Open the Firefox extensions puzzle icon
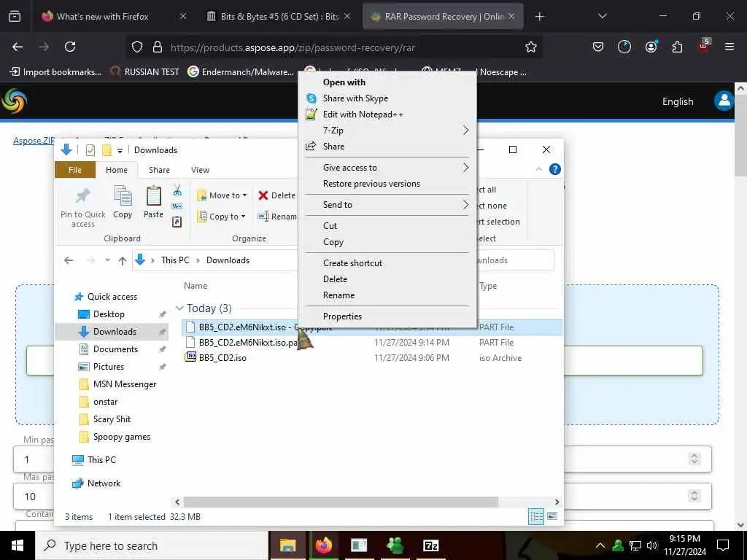Viewport: 747px width, 560px height. 677,47
